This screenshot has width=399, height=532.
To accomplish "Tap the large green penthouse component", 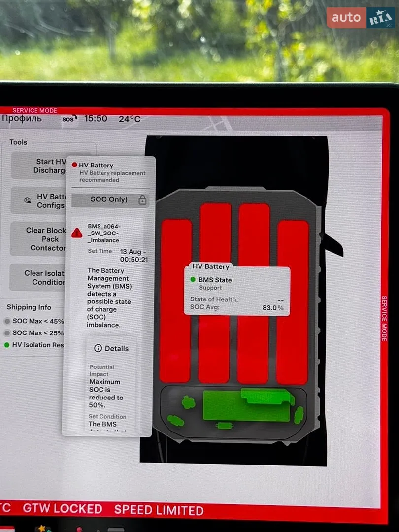I will coord(237,405).
